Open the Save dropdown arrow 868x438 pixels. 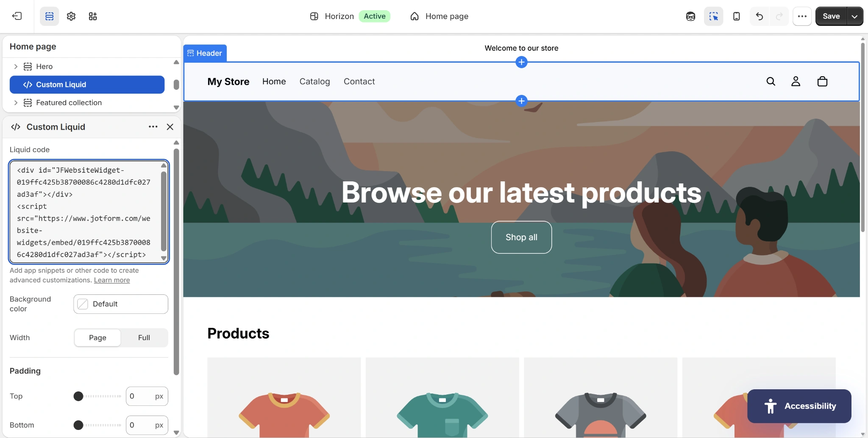pos(855,16)
